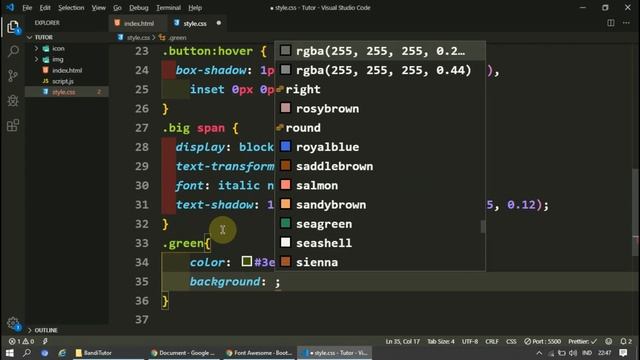Screen dimensions: 640x360
Task: Open the Edit menu
Action: (x=45, y=7)
